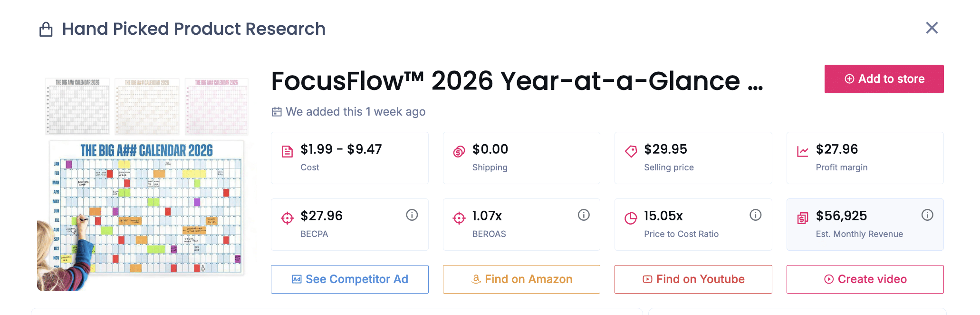The width and height of the screenshot is (980, 315).
Task: Click the Est. Monthly Revenue receipt icon
Action: [803, 218]
